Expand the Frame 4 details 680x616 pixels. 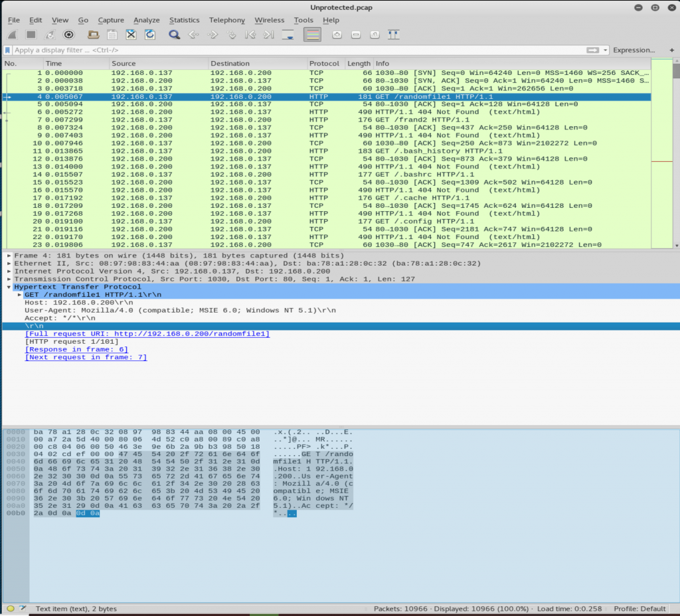[x=9, y=256]
